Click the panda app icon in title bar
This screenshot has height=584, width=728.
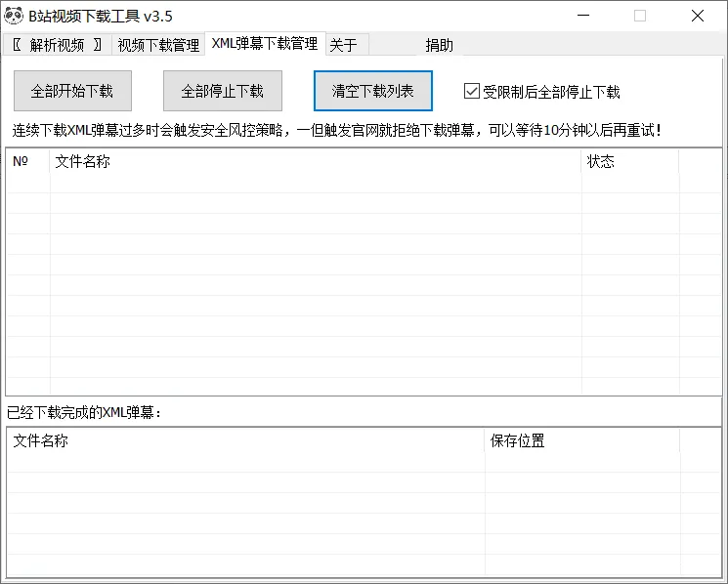click(14, 16)
